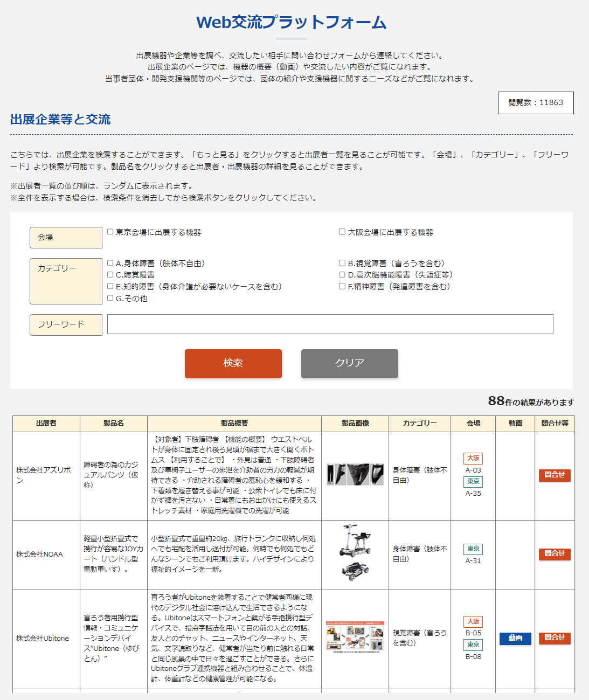
Task: Enable category E.知的障害 filter
Action: [x=110, y=287]
